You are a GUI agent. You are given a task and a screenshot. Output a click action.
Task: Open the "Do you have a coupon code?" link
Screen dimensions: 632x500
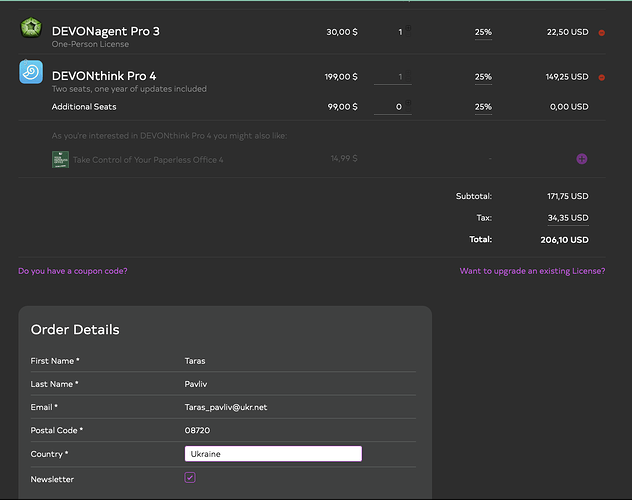point(73,271)
